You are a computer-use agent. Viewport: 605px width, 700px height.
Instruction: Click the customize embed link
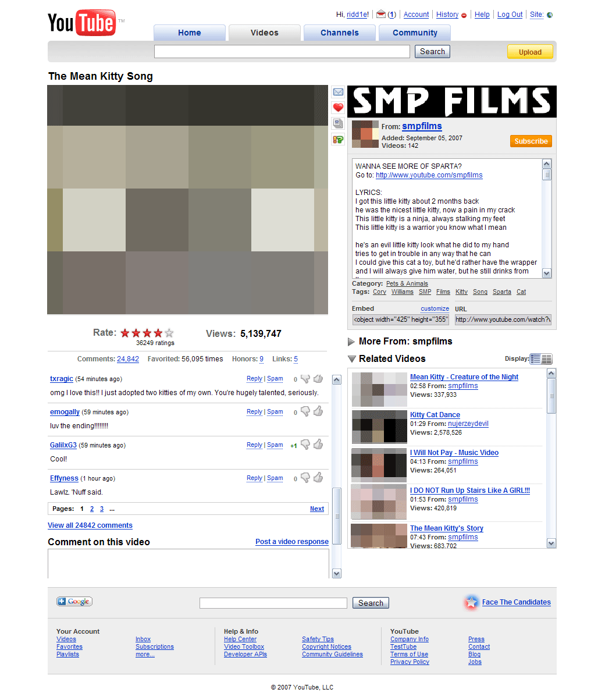coord(435,309)
